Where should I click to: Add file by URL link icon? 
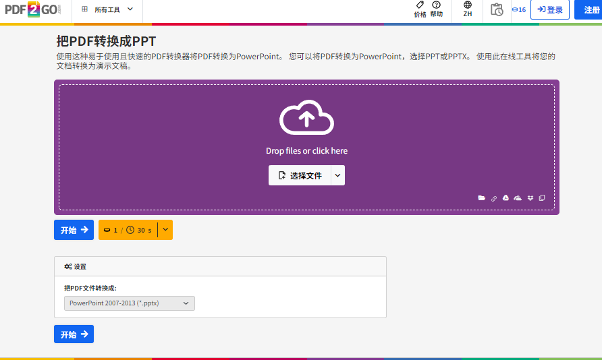pos(494,198)
